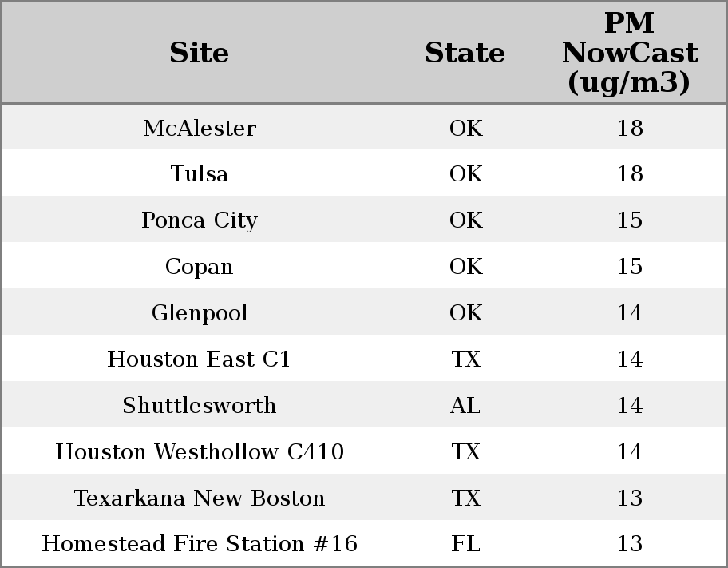The image size is (728, 568).
Task: Select Shuttlesworth's PM value 14
Action: pos(630,405)
